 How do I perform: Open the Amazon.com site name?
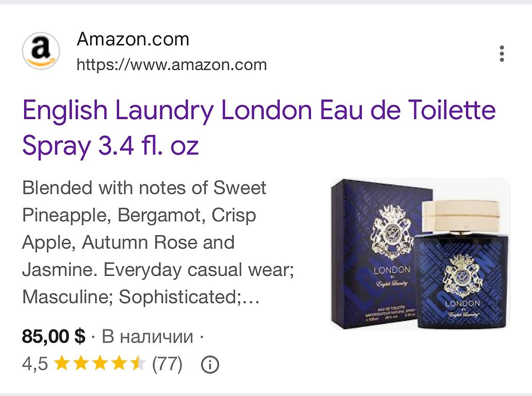[x=133, y=39]
